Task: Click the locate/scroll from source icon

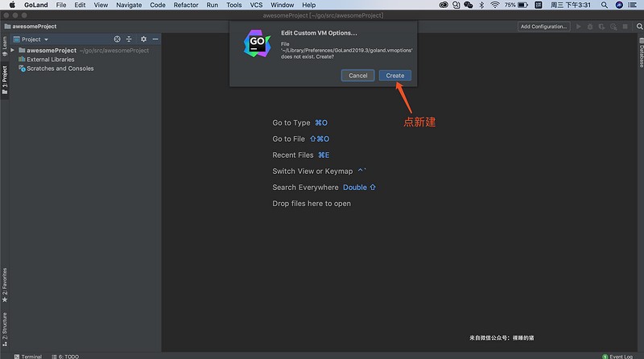Action: [117, 39]
